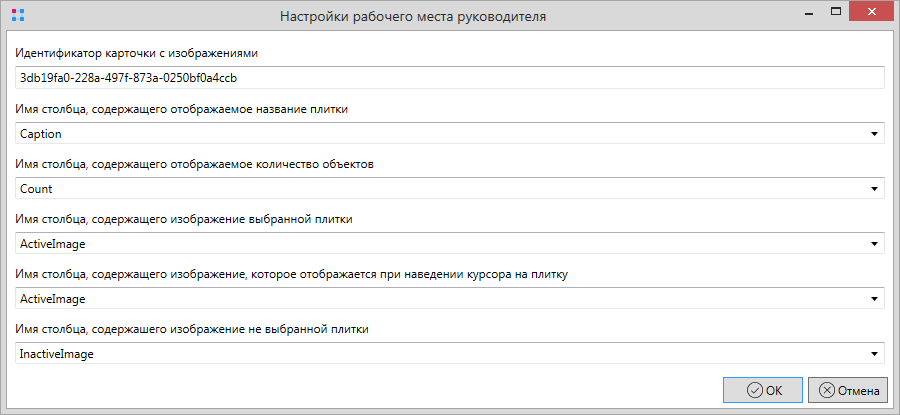Click the label about displayed object count
Image resolution: width=900 pixels, height=415 pixels.
[x=195, y=163]
